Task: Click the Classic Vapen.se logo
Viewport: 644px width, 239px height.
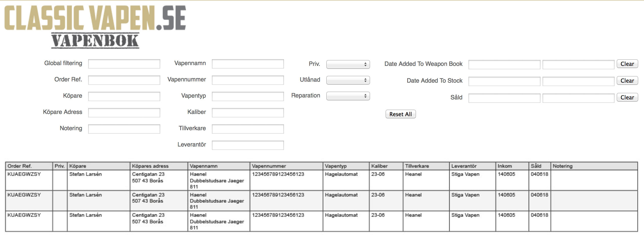Action: 95,26
